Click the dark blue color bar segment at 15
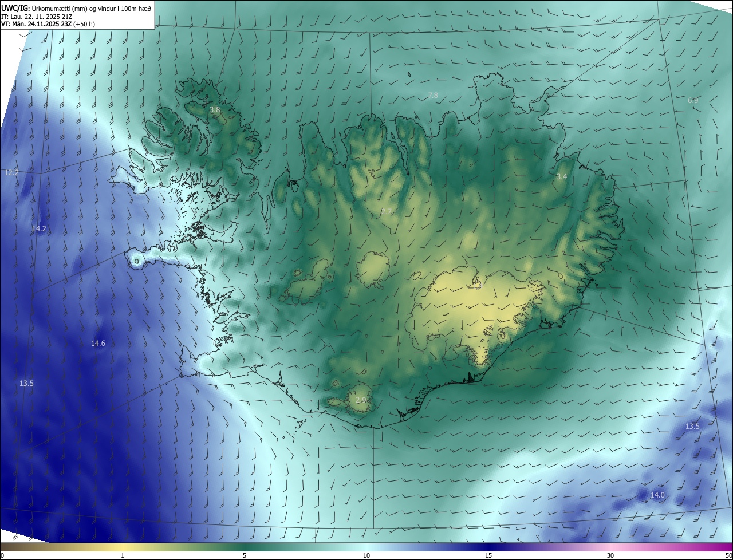The height and width of the screenshot is (560, 733). coord(488,547)
